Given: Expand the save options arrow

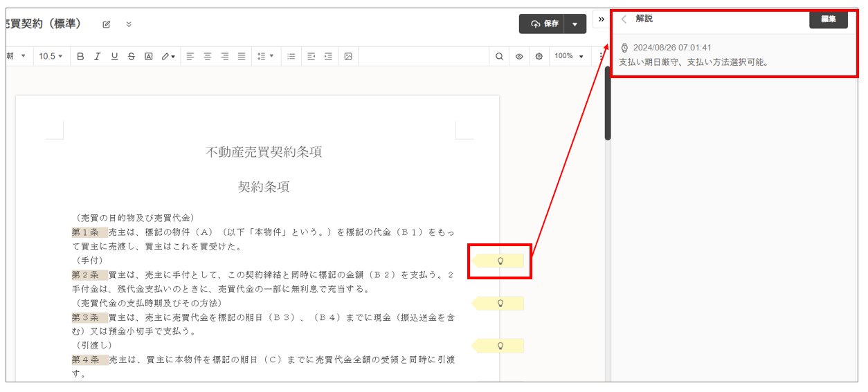Looking at the screenshot, I should [x=575, y=24].
